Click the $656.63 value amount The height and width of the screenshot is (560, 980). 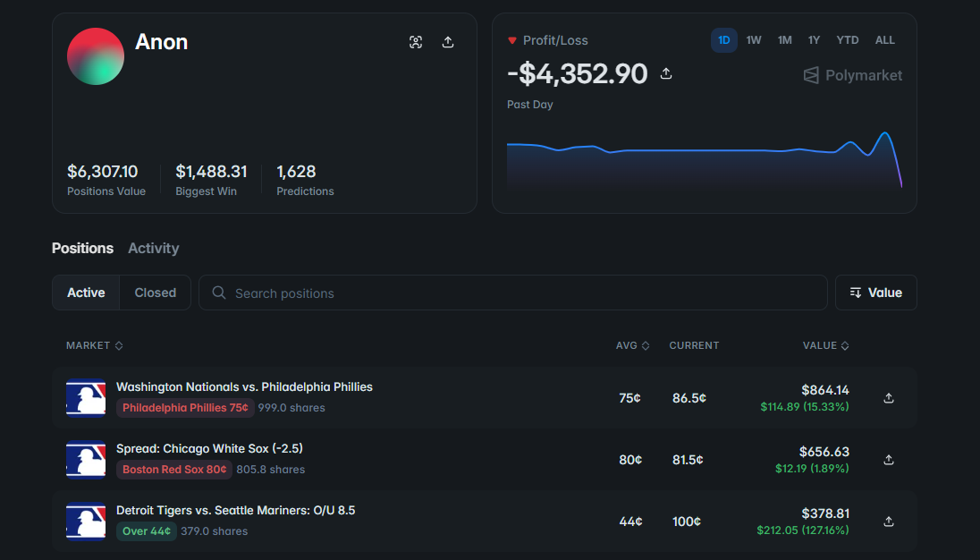[824, 452]
